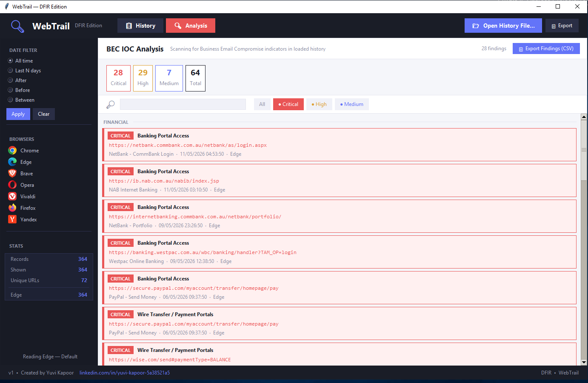This screenshot has width=588, height=383.
Task: Switch to the History tab
Action: coord(140,26)
